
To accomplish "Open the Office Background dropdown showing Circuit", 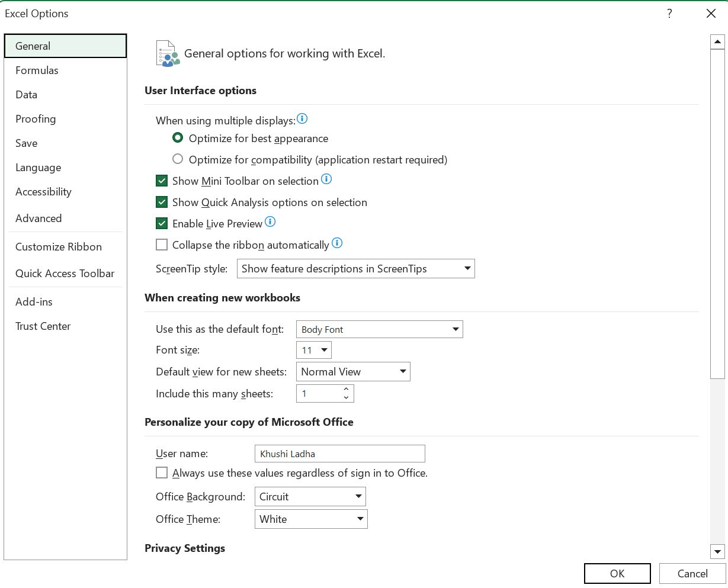I will [x=310, y=497].
